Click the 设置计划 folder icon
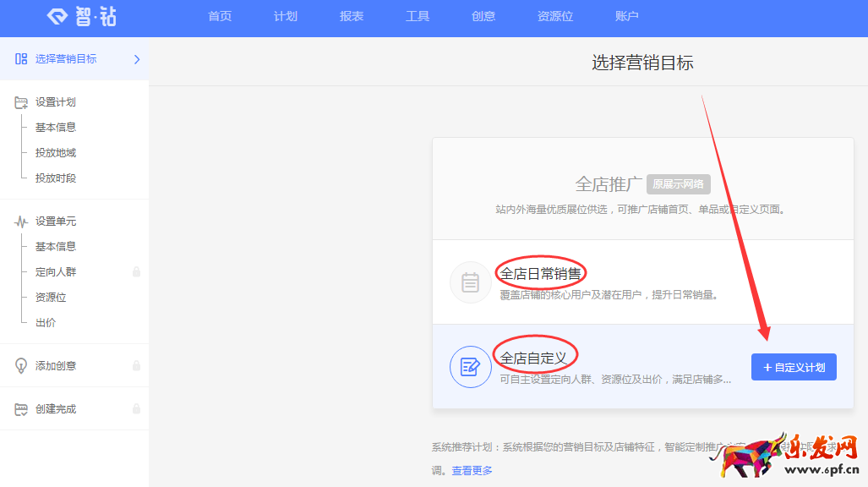 click(21, 102)
